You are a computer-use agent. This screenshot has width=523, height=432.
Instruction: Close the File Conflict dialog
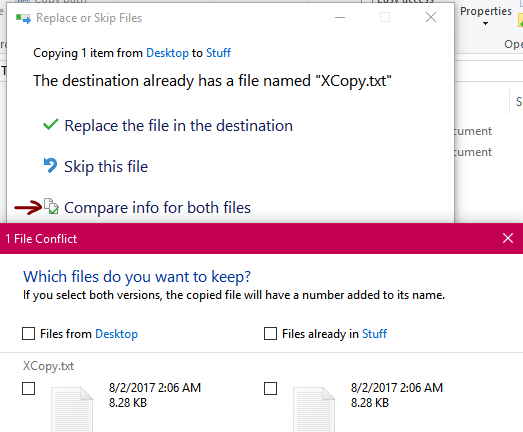point(508,238)
